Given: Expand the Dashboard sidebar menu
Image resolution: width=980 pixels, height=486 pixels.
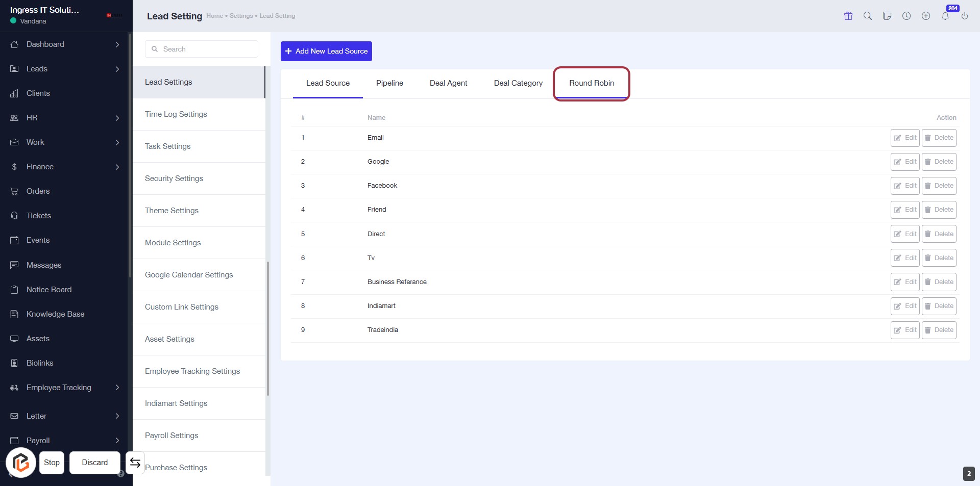Looking at the screenshot, I should 117,44.
